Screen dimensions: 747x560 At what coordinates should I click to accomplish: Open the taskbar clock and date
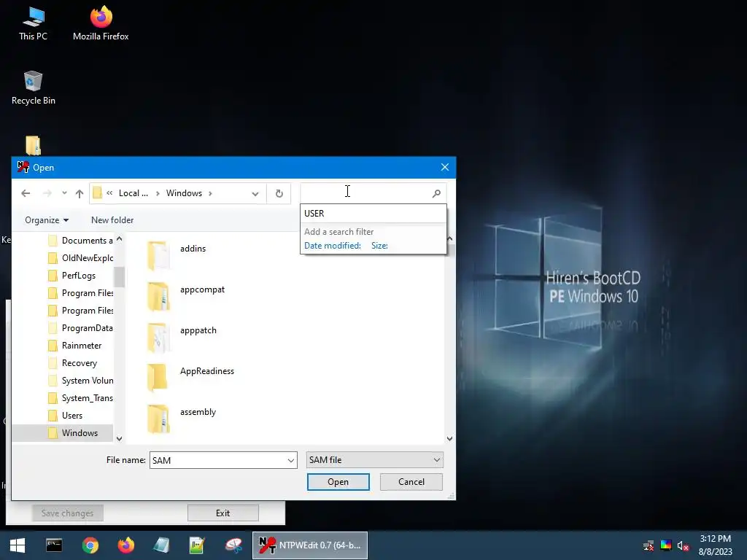715,545
